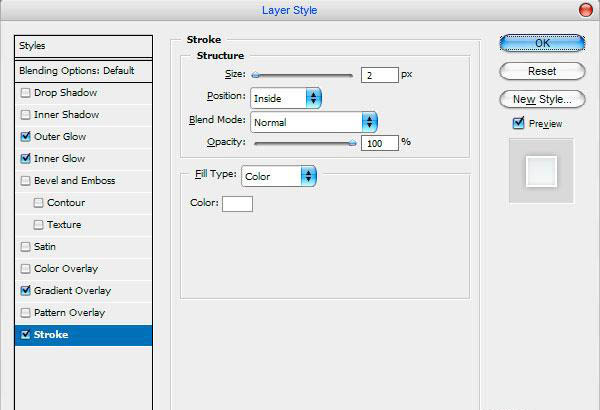
Task: Tick the Texture checkbox
Action: [x=38, y=225]
